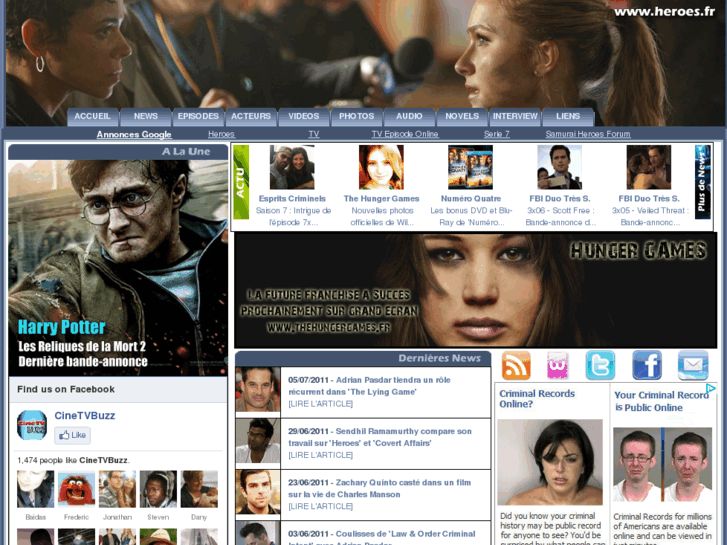Viewport: 727px width, 545px height.
Task: Open the PHOTOS tab
Action: pos(357,116)
